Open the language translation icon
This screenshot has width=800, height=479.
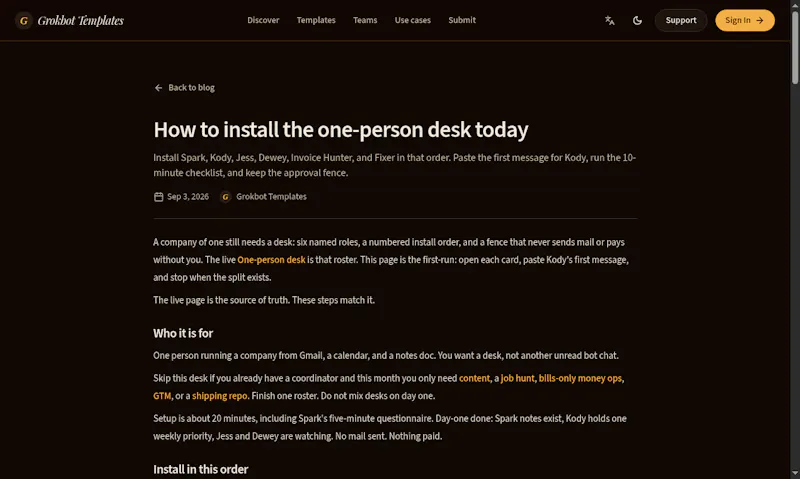pyautogui.click(x=610, y=20)
